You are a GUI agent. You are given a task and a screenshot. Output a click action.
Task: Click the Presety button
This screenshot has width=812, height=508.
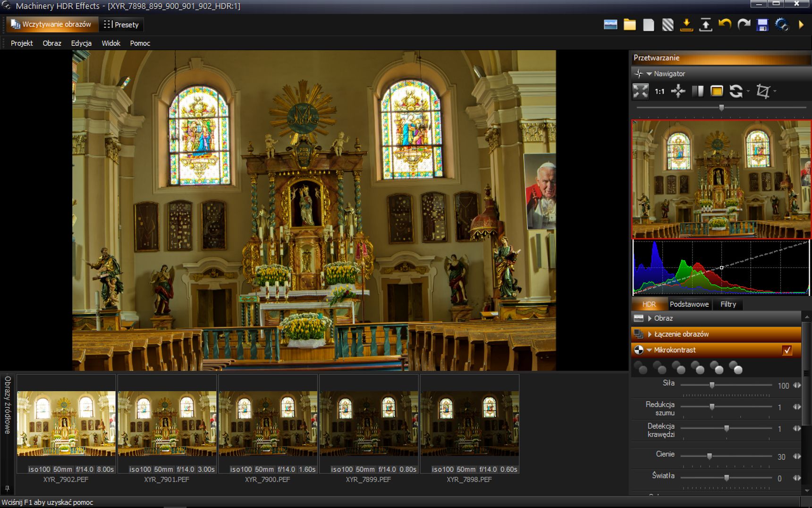coord(121,25)
